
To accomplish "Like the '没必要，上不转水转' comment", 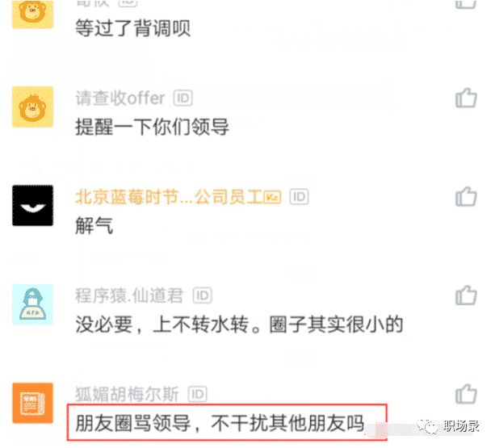I will pyautogui.click(x=466, y=295).
